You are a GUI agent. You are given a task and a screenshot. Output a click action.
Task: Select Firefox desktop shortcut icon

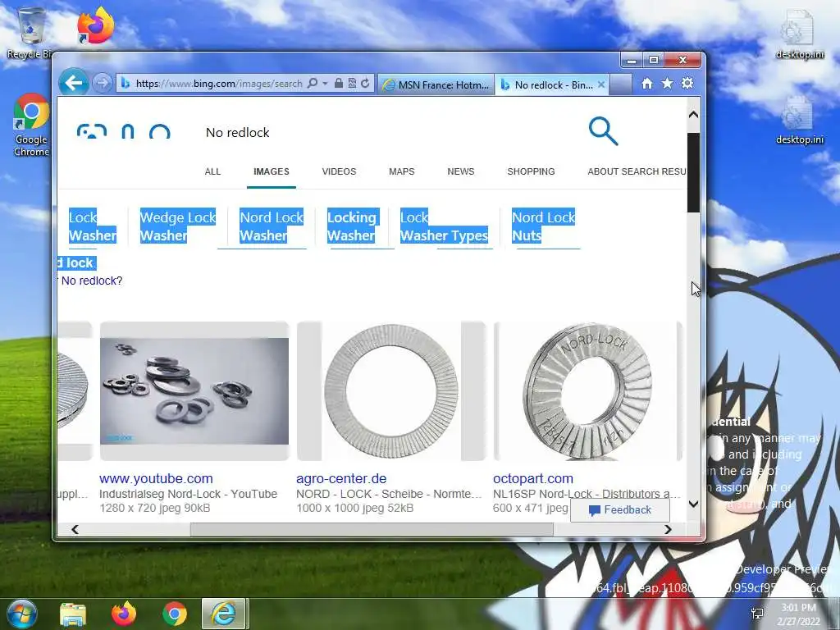95,25
